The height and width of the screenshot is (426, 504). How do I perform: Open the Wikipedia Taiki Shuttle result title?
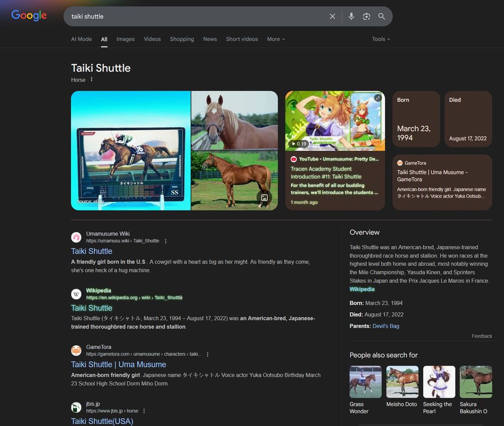(92, 308)
